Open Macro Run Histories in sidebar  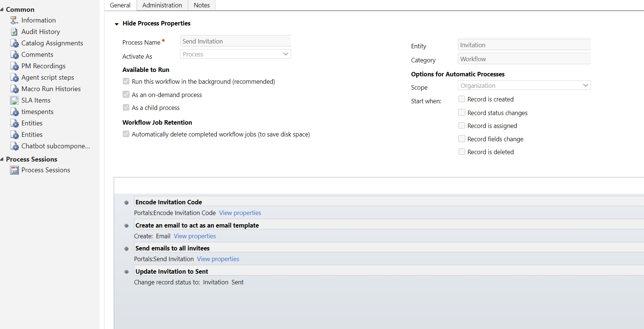51,89
